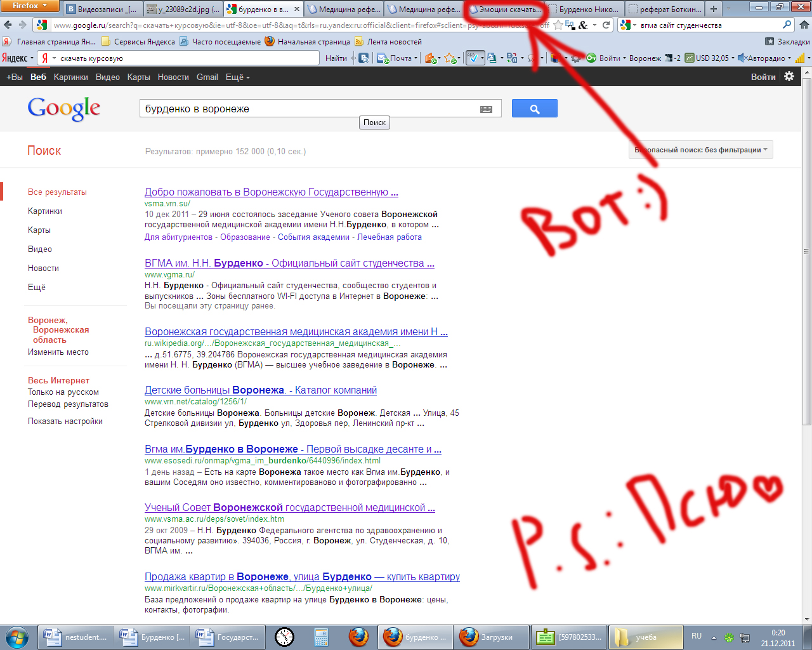Open the Firefox home page icon
This screenshot has width=812, height=650.
click(804, 25)
